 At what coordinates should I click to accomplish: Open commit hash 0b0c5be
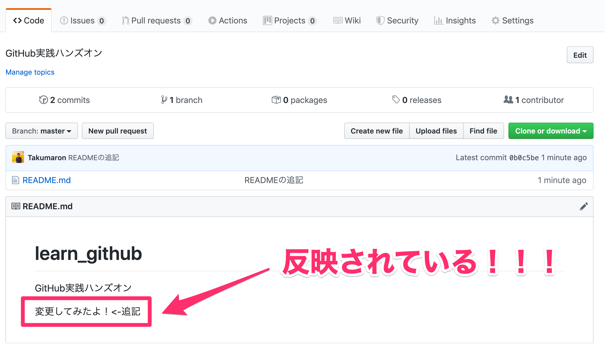tap(524, 158)
